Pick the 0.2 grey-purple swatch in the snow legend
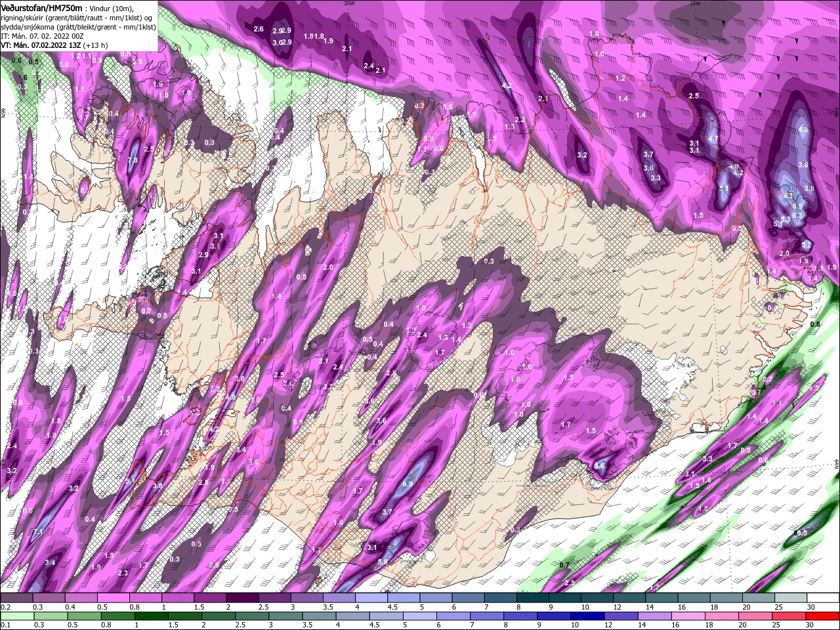The height and width of the screenshot is (630, 840). (x=16, y=598)
